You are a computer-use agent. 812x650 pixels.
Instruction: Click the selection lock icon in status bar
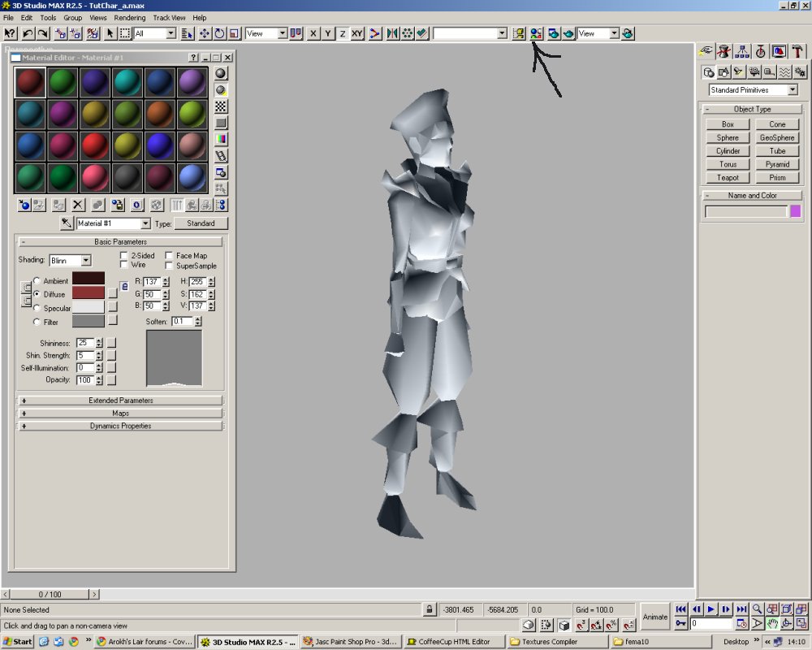429,609
